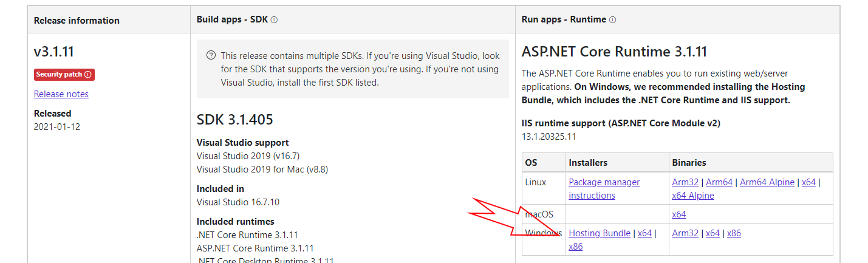The height and width of the screenshot is (263, 868).
Task: Download the Linux Arm64 binaries
Action: point(719,182)
